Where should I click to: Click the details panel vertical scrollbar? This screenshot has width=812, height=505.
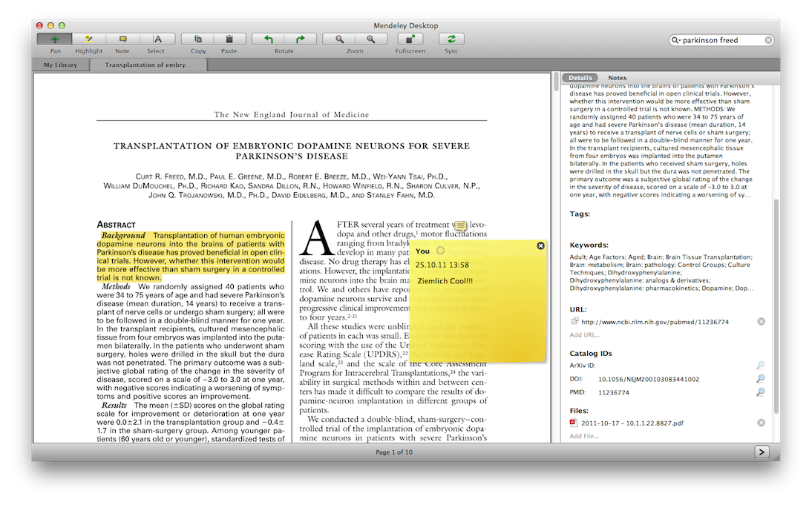(776, 306)
